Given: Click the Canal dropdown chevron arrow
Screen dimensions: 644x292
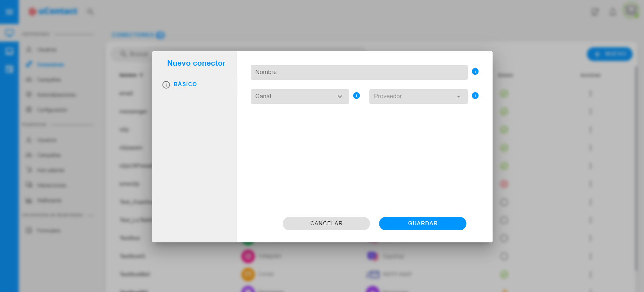Looking at the screenshot, I should (340, 97).
